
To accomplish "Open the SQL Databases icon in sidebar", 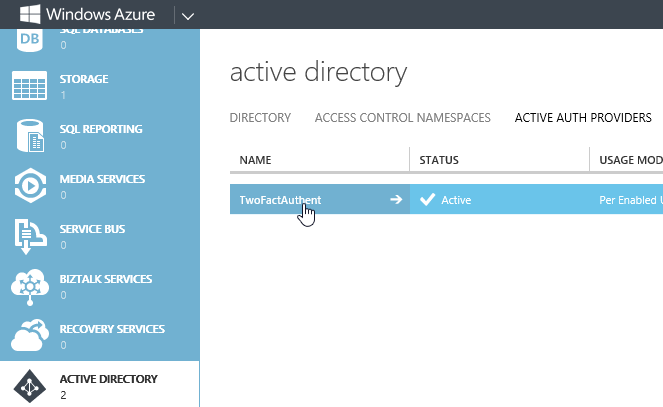I will point(29,38).
